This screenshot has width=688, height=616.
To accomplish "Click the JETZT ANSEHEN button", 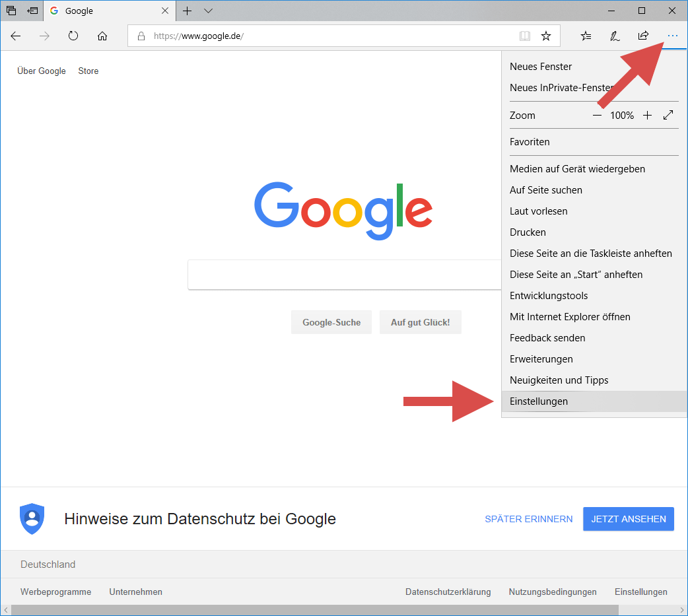I will tap(629, 519).
